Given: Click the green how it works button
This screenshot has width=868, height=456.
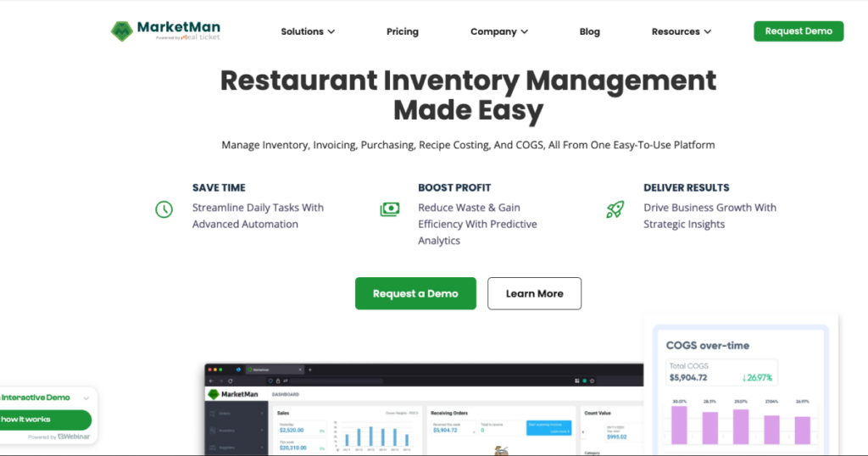Looking at the screenshot, I should pyautogui.click(x=44, y=420).
